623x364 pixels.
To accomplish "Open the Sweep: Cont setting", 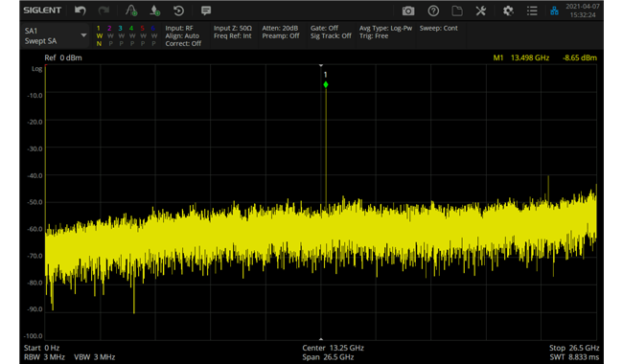I will (439, 28).
